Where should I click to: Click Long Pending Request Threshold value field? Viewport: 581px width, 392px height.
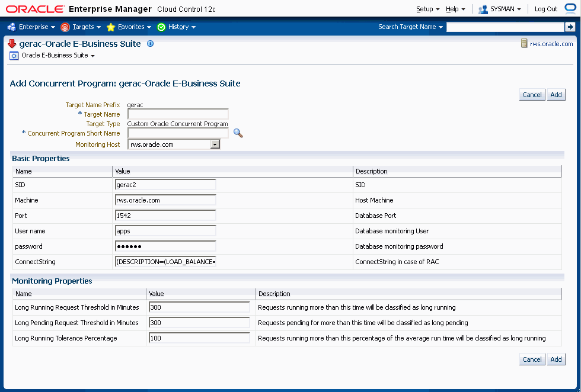point(199,323)
